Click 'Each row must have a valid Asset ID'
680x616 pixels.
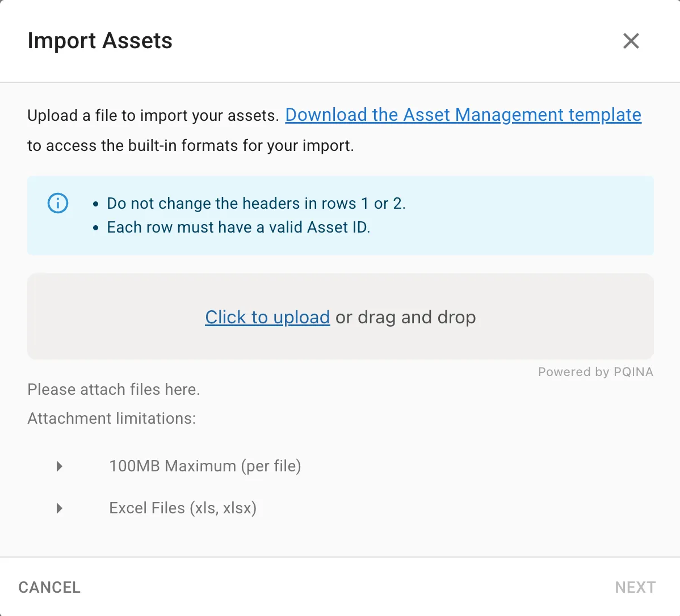coord(238,227)
